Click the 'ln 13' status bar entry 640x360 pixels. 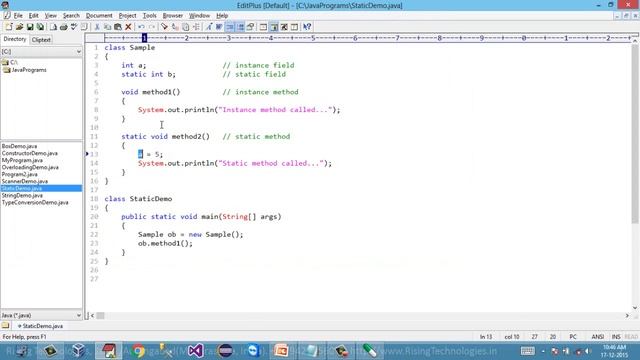[x=486, y=337]
